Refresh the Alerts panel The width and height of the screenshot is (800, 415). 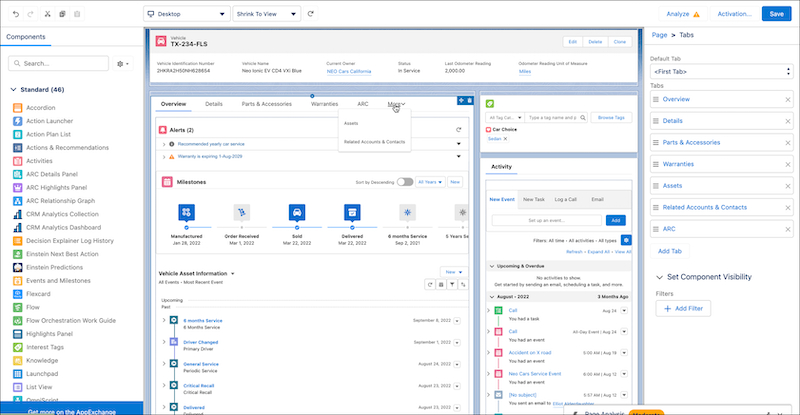pyautogui.click(x=458, y=130)
